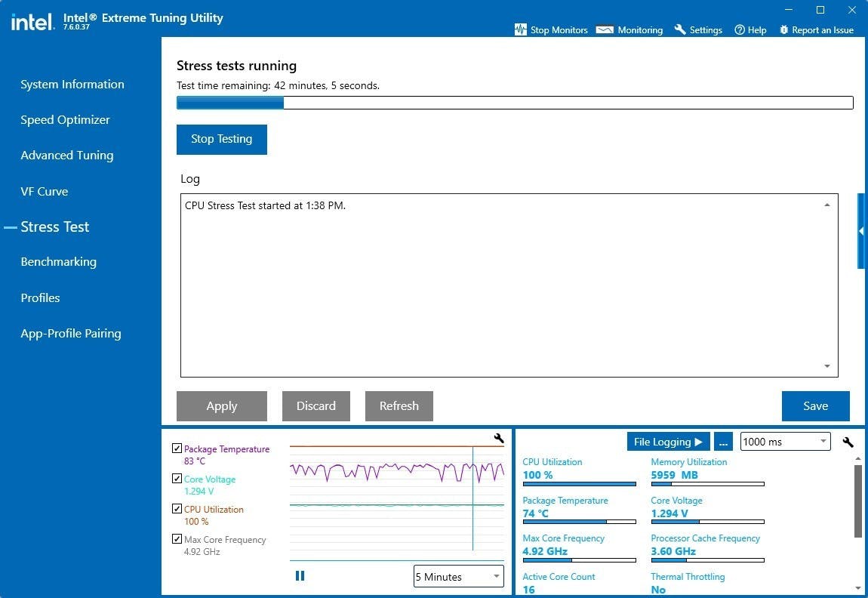Open file logging options ellipsis button
The image size is (868, 598).
[724, 442]
